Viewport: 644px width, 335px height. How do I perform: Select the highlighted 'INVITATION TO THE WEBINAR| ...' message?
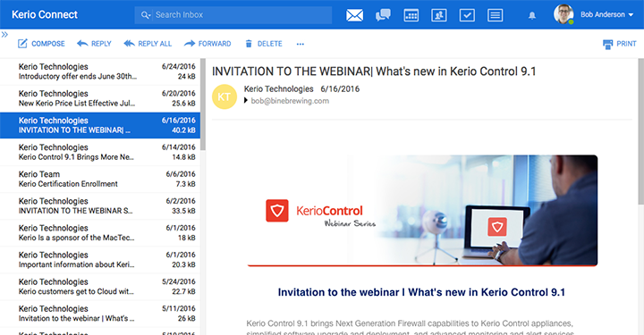pyautogui.click(x=100, y=125)
